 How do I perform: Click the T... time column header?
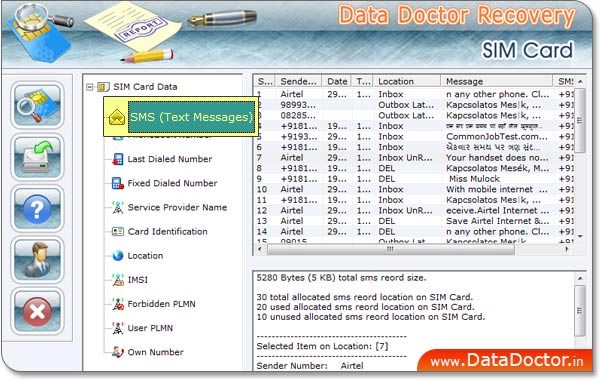363,81
